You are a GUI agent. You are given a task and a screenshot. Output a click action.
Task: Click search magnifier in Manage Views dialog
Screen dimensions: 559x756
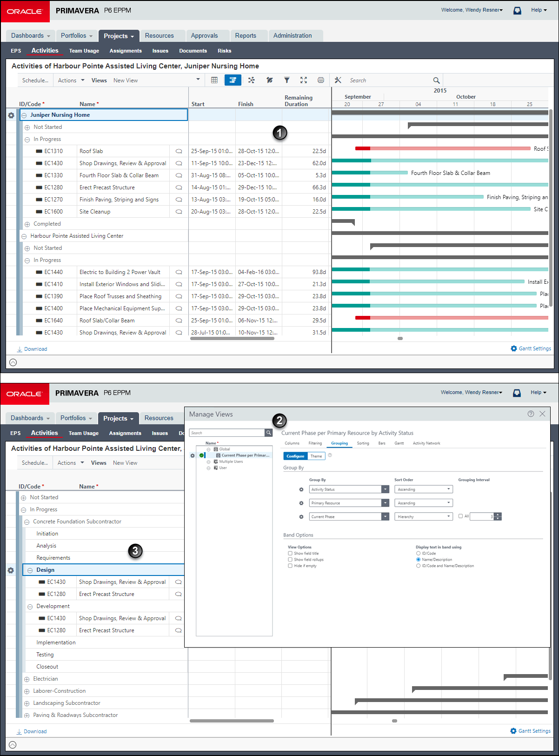click(268, 433)
